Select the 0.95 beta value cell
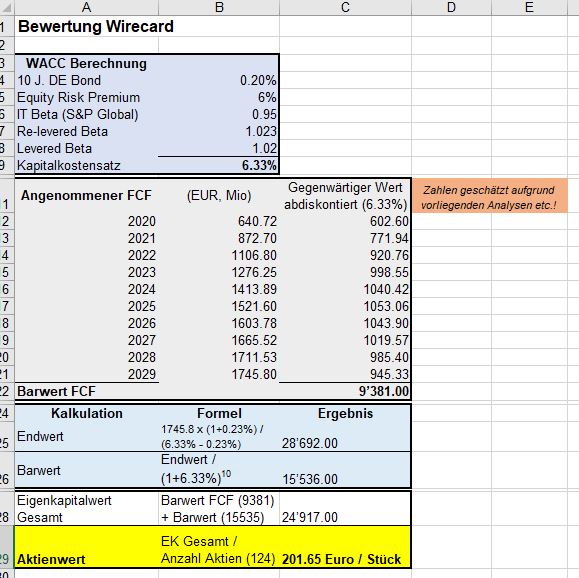 (219, 114)
